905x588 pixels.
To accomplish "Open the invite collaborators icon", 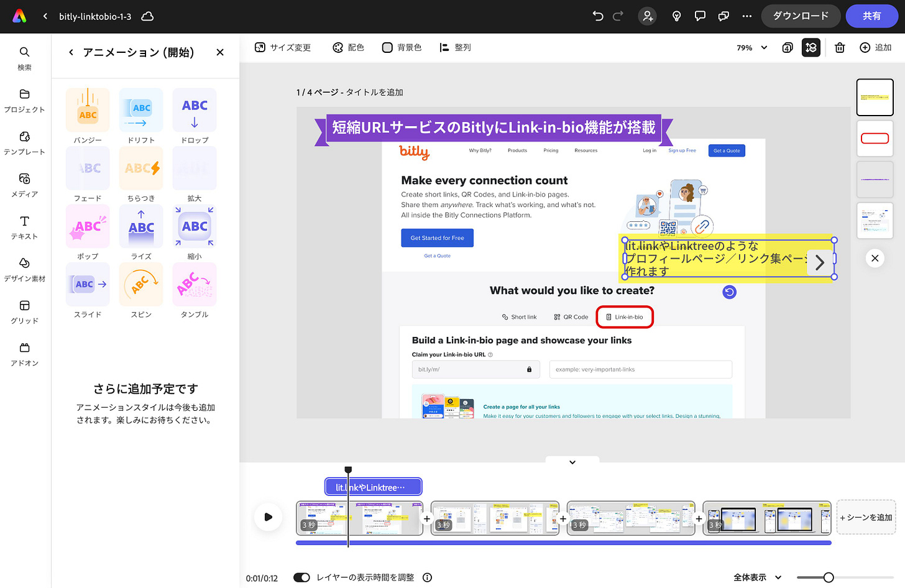I will 648,16.
